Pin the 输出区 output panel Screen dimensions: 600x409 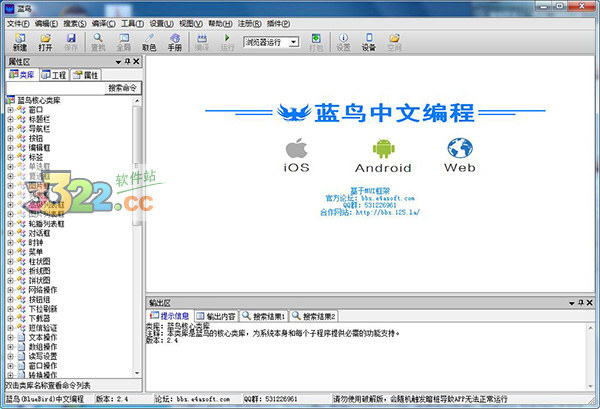[x=581, y=303]
